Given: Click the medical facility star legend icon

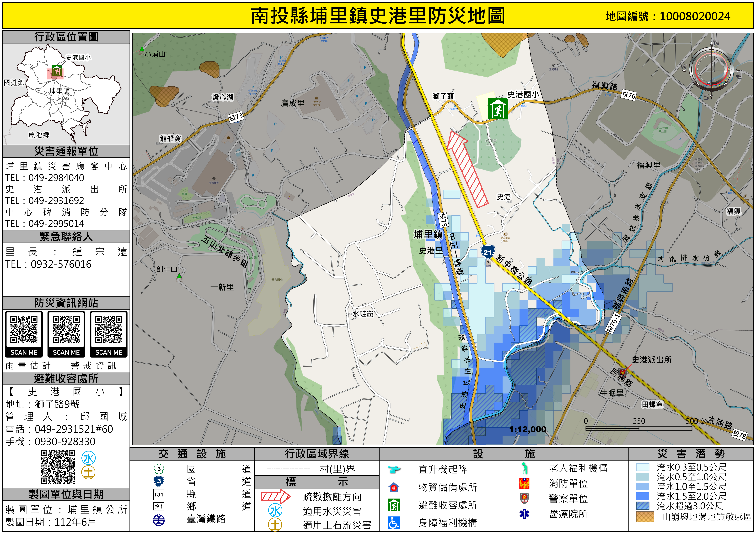Looking at the screenshot, I should coord(524,514).
